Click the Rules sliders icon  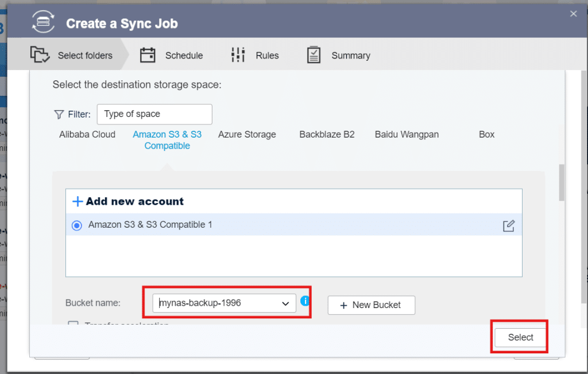coord(238,55)
